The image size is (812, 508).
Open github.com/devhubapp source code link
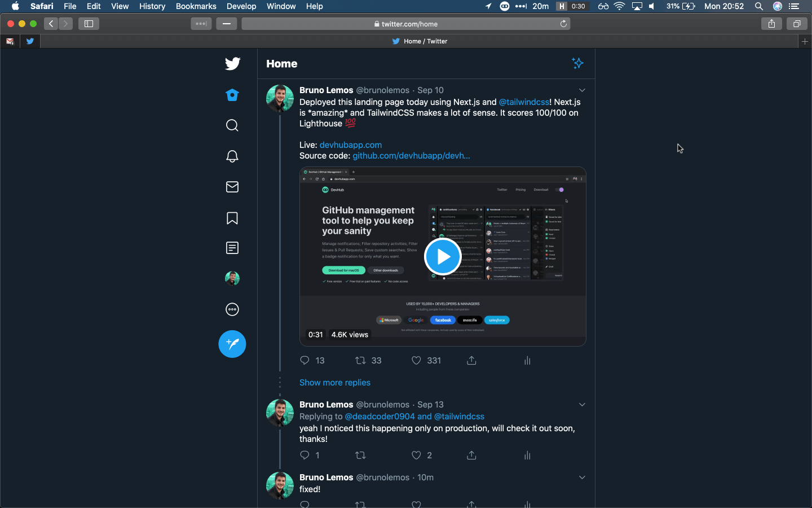(x=411, y=156)
